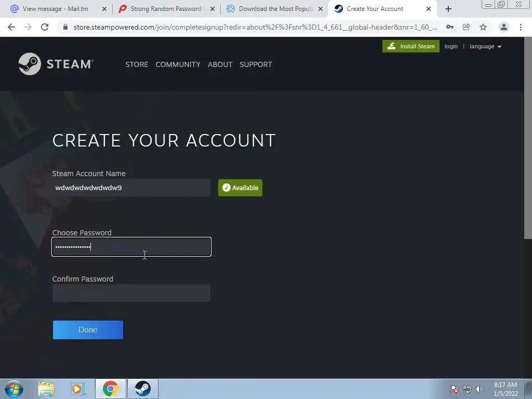The image size is (532, 399).
Task: Click the taskbar clock showing 8:17 AM
Action: tap(506, 389)
